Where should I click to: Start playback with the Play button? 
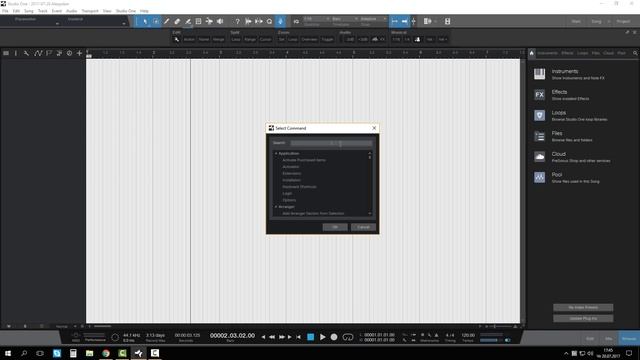click(x=322, y=337)
